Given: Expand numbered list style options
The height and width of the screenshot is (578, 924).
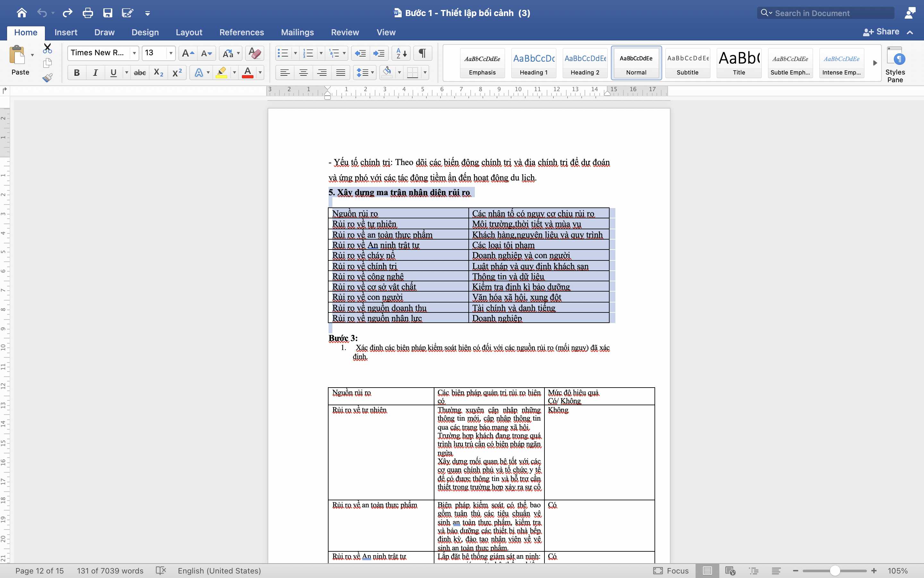Looking at the screenshot, I should [321, 53].
